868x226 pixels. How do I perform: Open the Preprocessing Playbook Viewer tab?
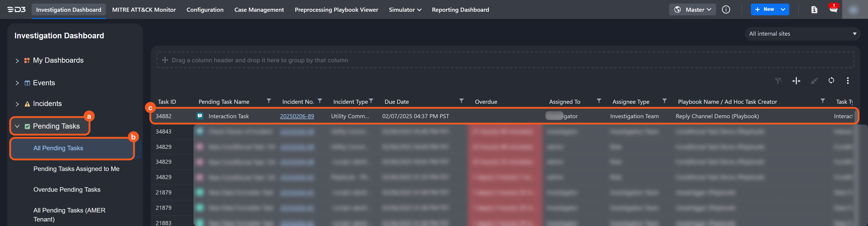pos(336,10)
